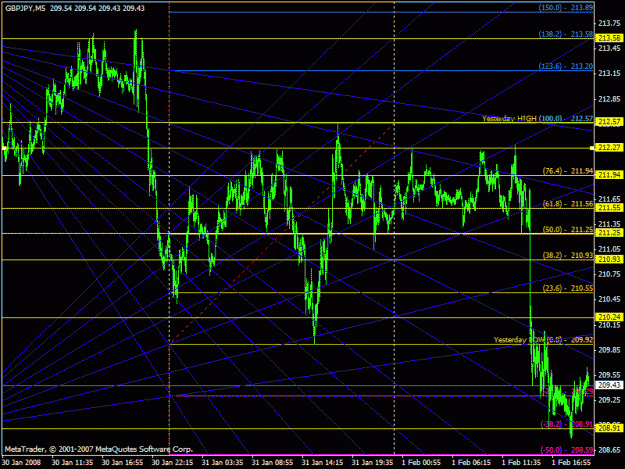Screen dimensions: 625x469
Task: Click the 30 Jan 22:15 time label
Action: 172,462
